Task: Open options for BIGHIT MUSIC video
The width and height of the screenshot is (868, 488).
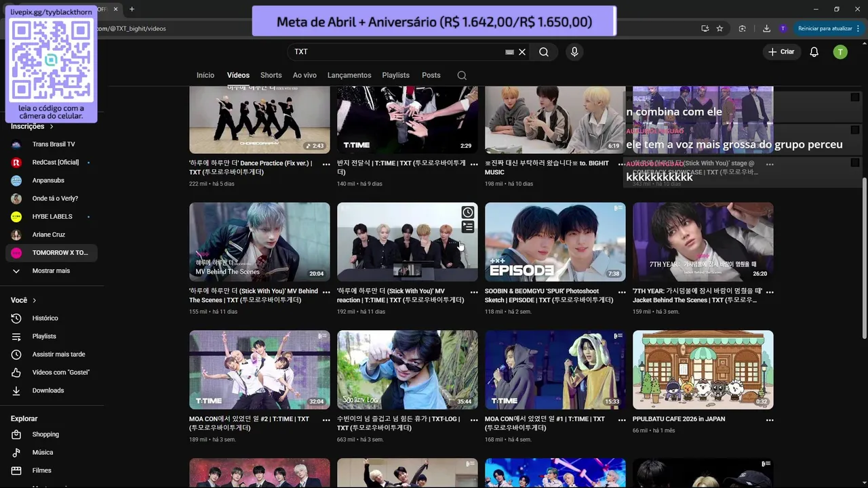Action: point(622,164)
